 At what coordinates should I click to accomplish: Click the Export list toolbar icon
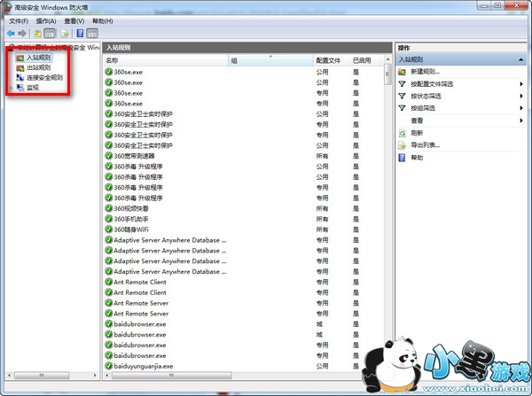coord(65,34)
